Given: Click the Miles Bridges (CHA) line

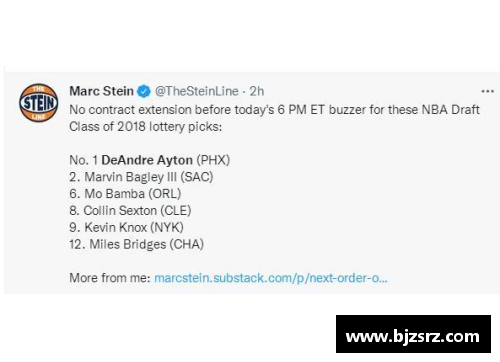Looking at the screenshot, I should coord(137,244).
